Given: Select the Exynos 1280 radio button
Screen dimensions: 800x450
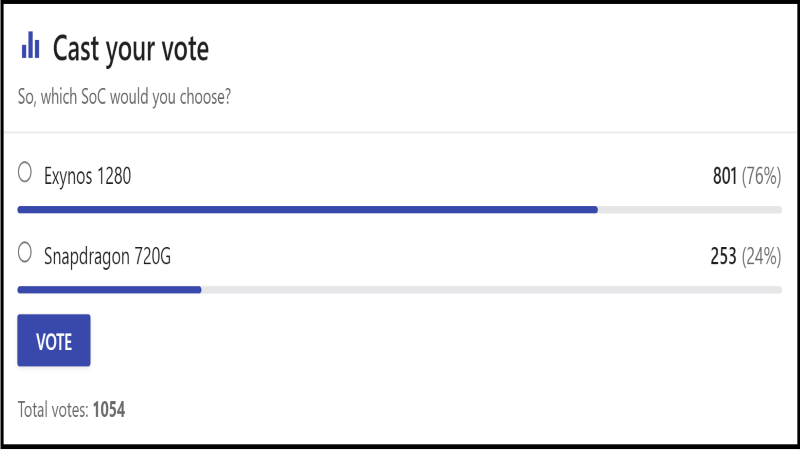Looking at the screenshot, I should [26, 172].
